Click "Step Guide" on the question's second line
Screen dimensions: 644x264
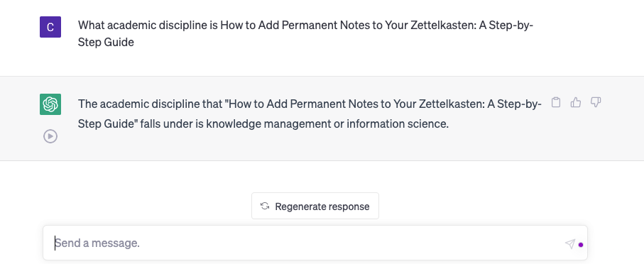[x=106, y=43]
